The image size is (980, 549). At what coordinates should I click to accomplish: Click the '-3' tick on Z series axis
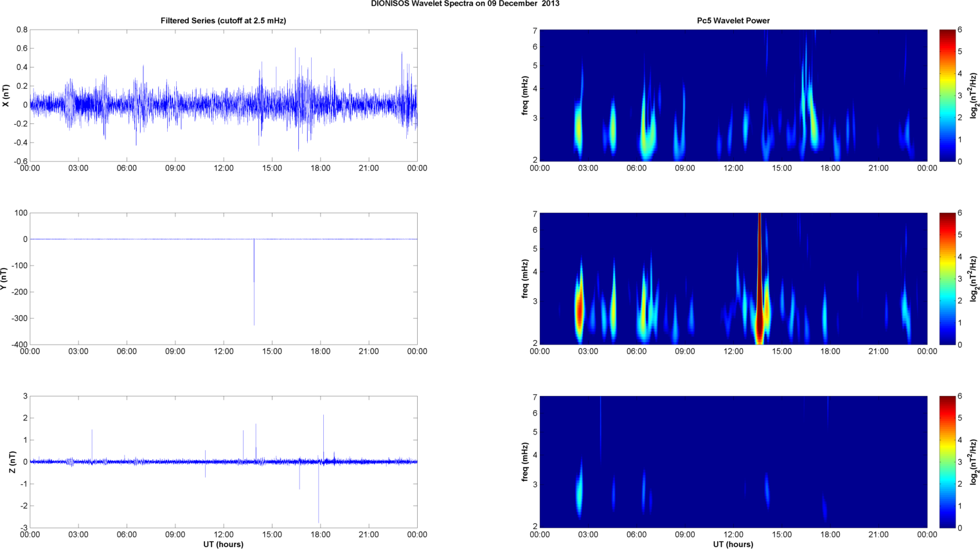pyautogui.click(x=23, y=528)
